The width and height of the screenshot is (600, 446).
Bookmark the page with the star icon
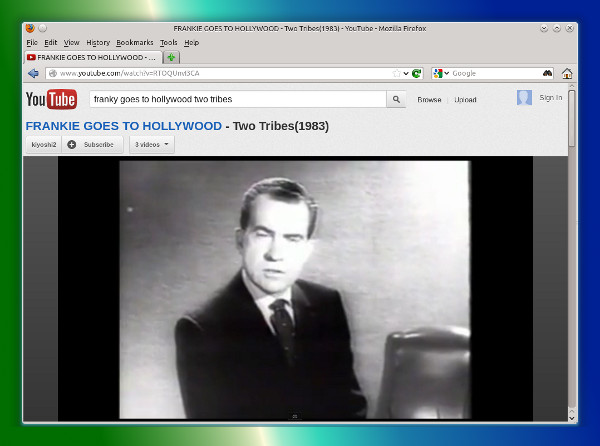(x=397, y=73)
